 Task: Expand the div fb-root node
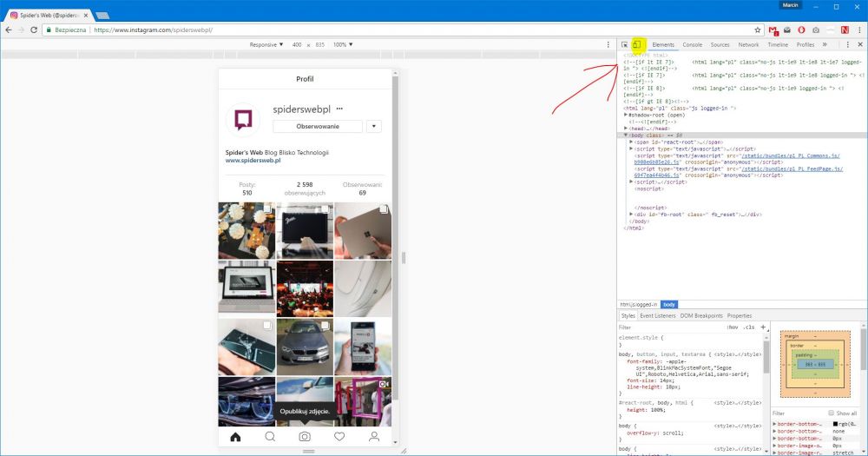tap(631, 214)
